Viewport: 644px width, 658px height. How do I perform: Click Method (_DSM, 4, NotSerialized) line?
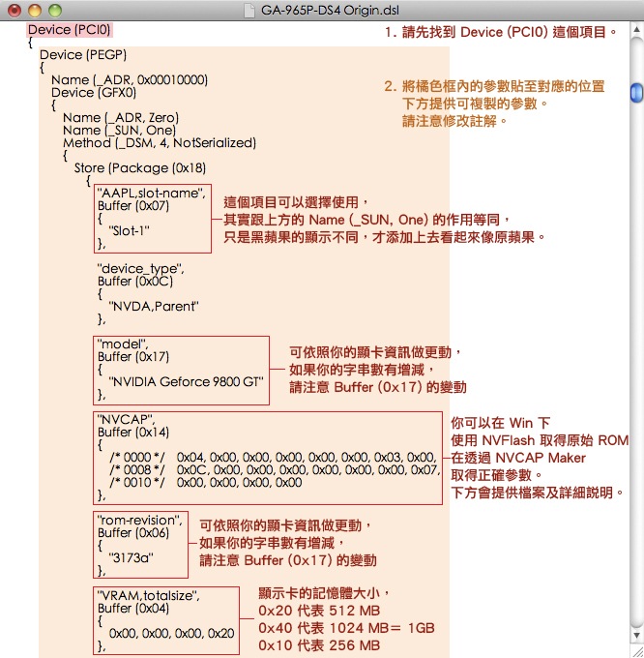[160, 142]
